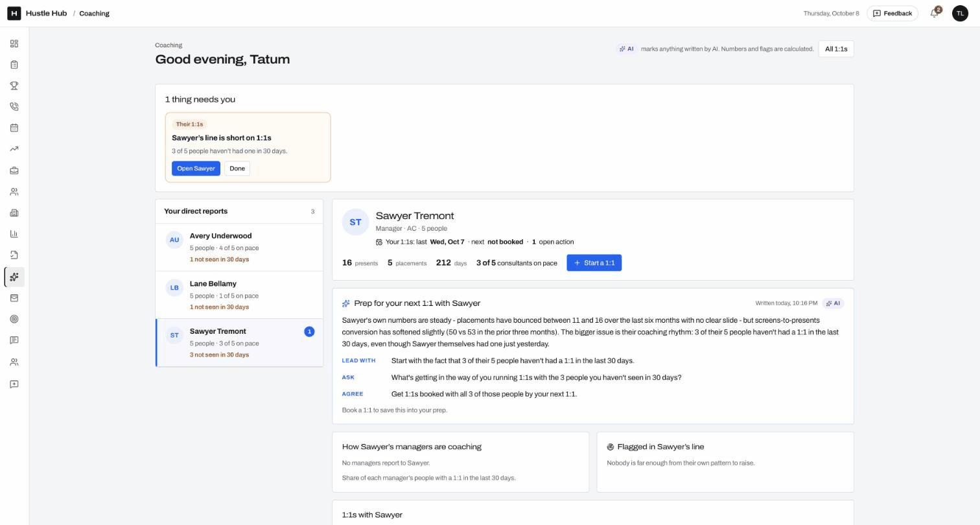Click 'Written today, 10:16 PM' timestamp
The width and height of the screenshot is (980, 525).
pyautogui.click(x=786, y=303)
